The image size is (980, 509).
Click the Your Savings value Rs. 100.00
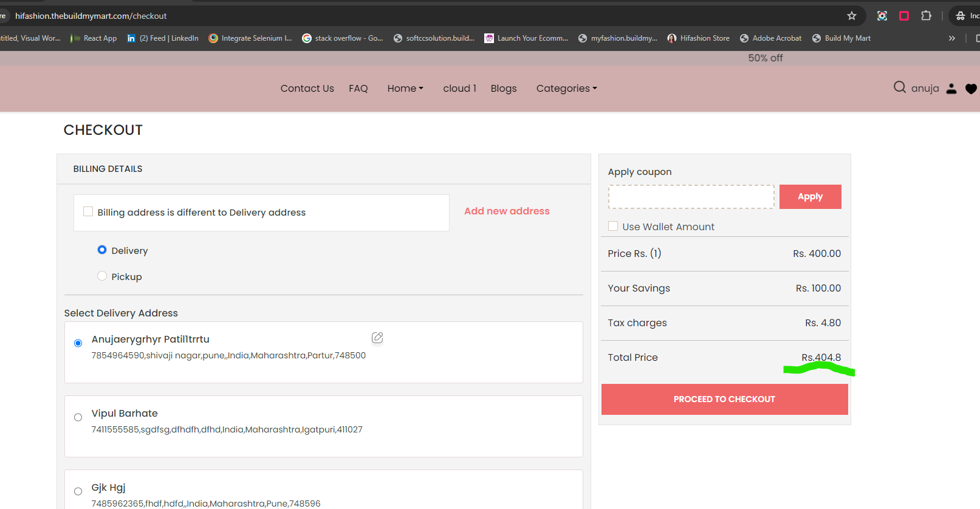[x=818, y=288]
